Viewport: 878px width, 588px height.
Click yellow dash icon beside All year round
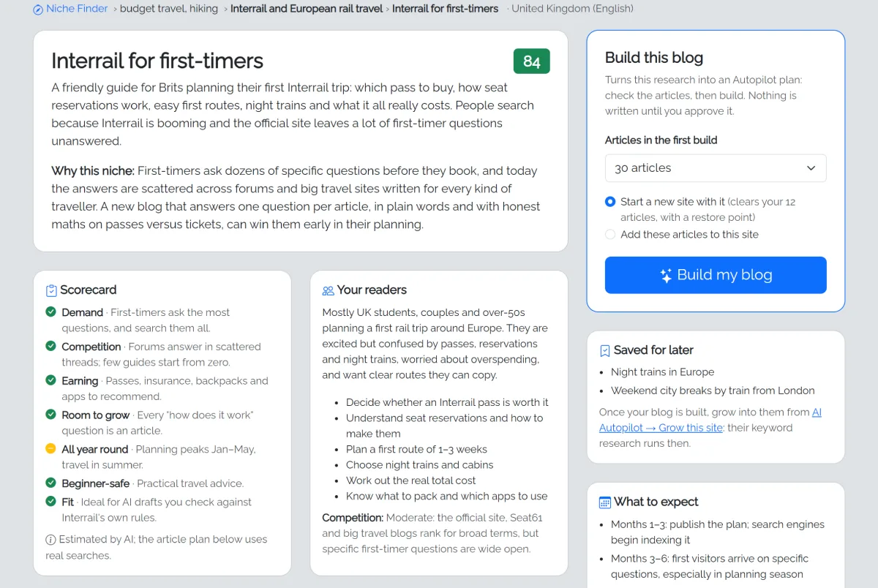point(50,448)
